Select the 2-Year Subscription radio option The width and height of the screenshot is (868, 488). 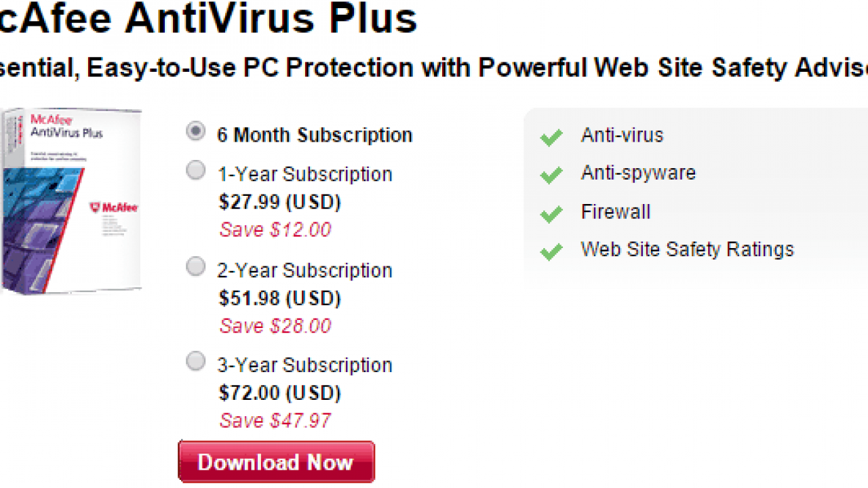click(195, 267)
